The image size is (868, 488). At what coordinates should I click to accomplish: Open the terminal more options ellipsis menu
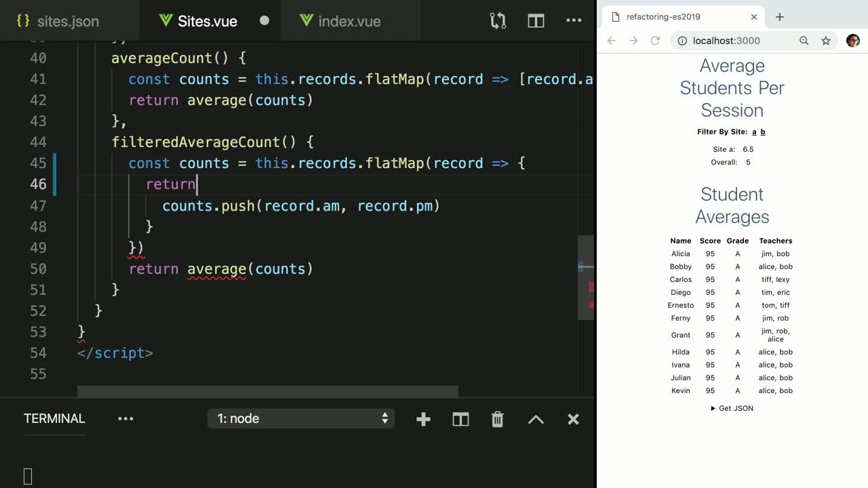(x=125, y=419)
